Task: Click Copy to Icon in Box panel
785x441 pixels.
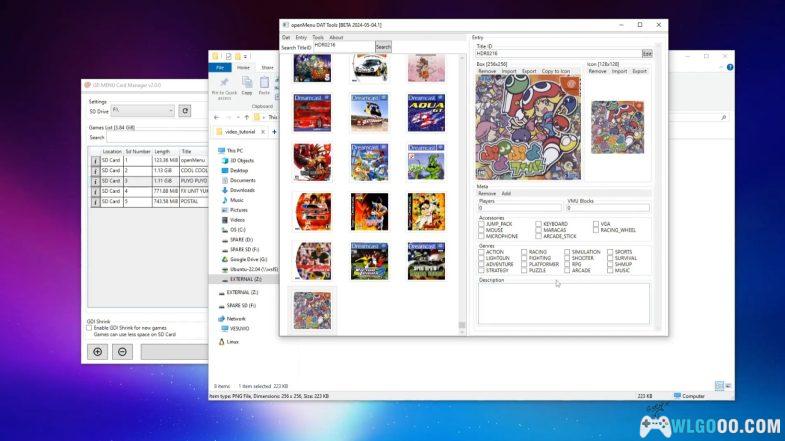Action: pyautogui.click(x=556, y=72)
